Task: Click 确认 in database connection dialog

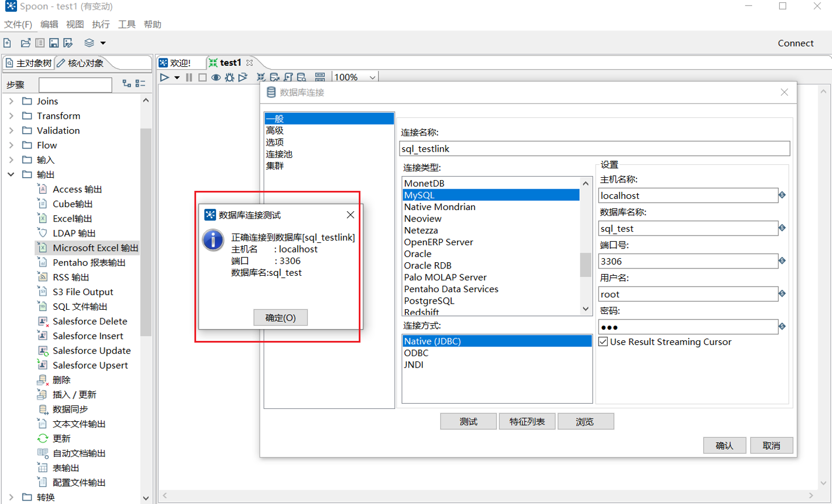Action: tap(724, 446)
